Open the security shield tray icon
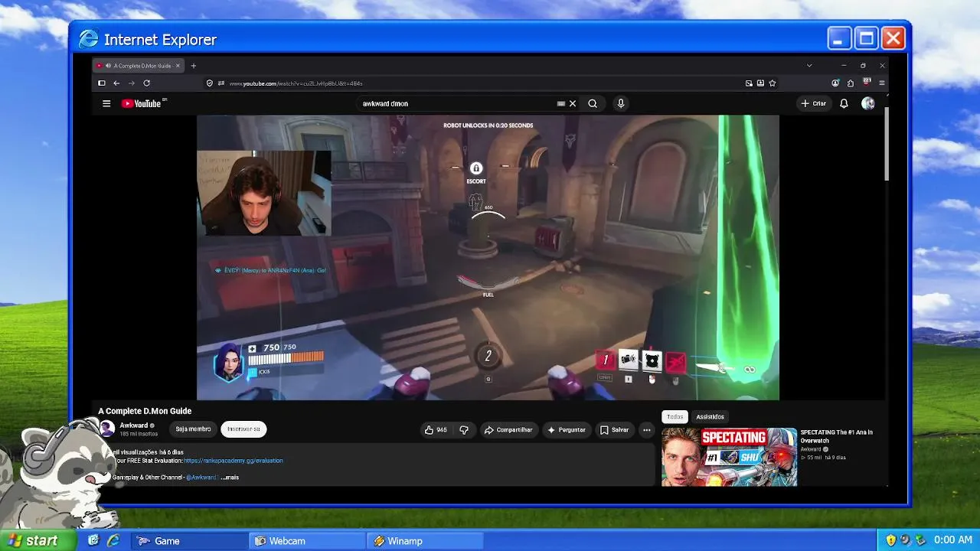The height and width of the screenshot is (551, 980). coord(891,541)
